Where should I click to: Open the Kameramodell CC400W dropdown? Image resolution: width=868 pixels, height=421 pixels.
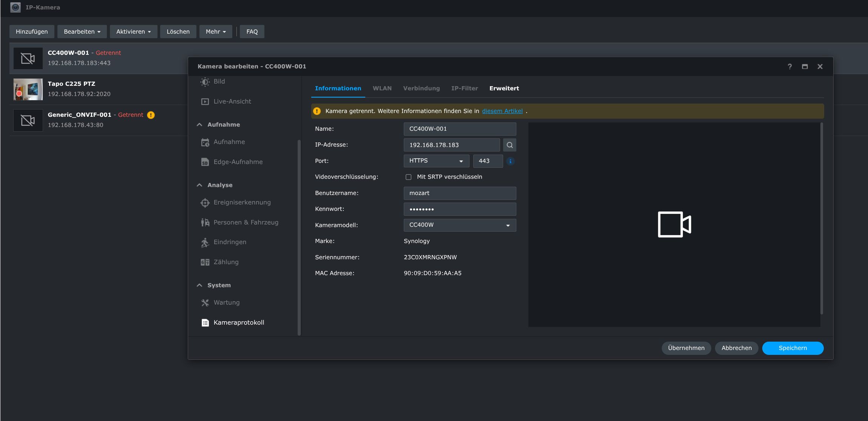460,225
